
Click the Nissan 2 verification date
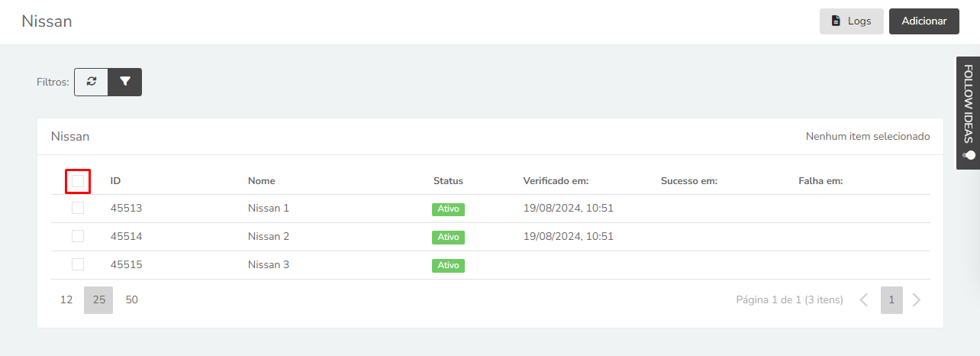(569, 236)
